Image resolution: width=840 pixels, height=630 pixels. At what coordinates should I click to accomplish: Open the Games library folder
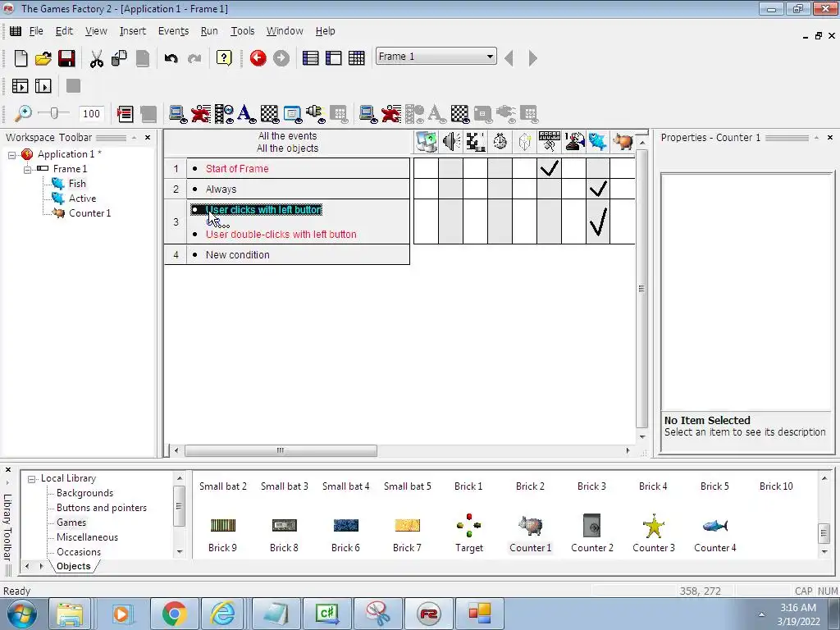coord(71,523)
